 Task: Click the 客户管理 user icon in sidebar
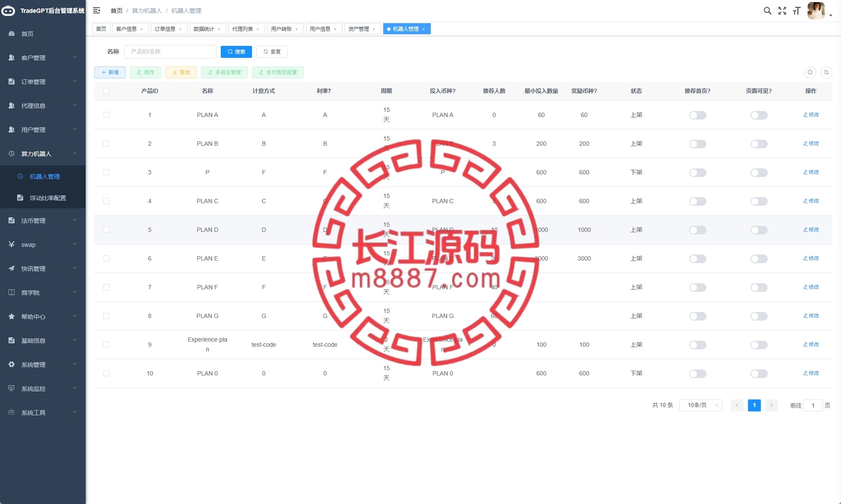(12, 57)
